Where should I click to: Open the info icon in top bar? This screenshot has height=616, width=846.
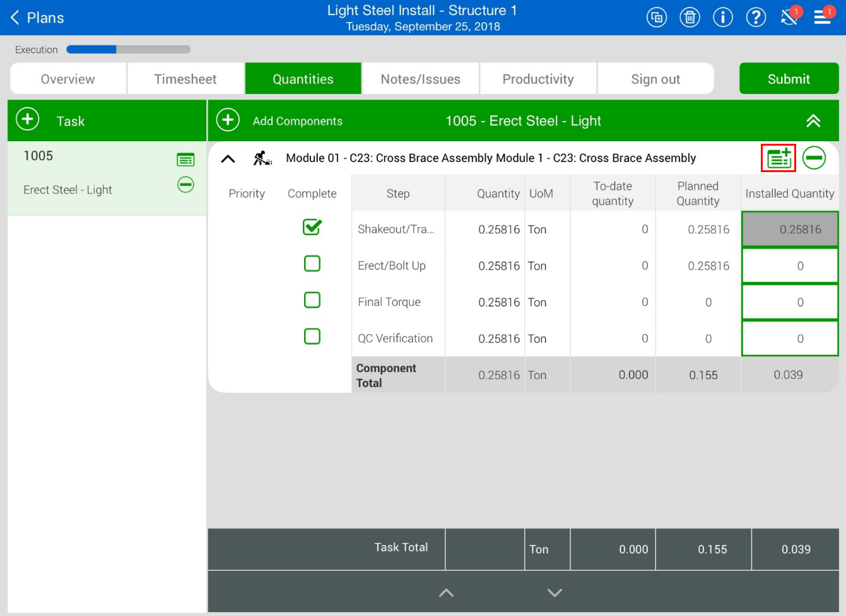coord(723,17)
